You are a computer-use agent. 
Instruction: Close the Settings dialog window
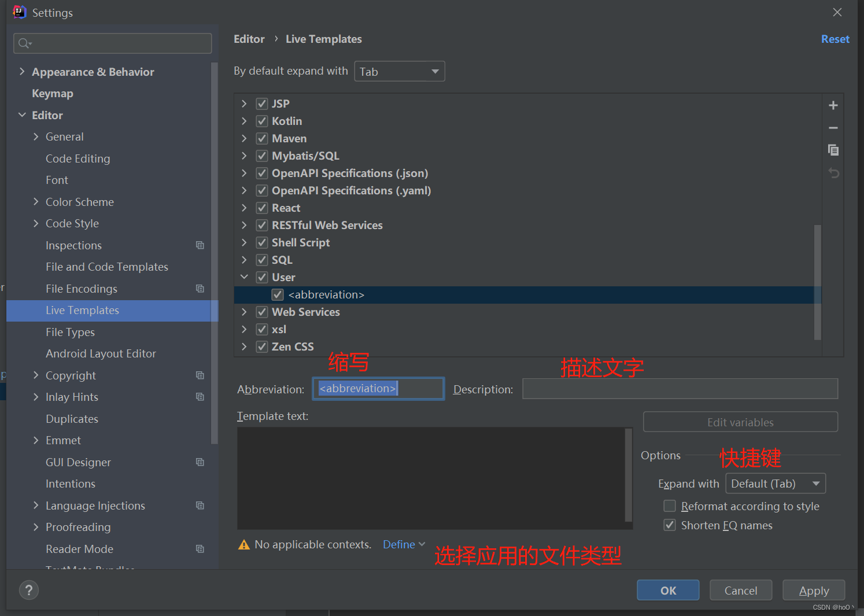coord(837,12)
